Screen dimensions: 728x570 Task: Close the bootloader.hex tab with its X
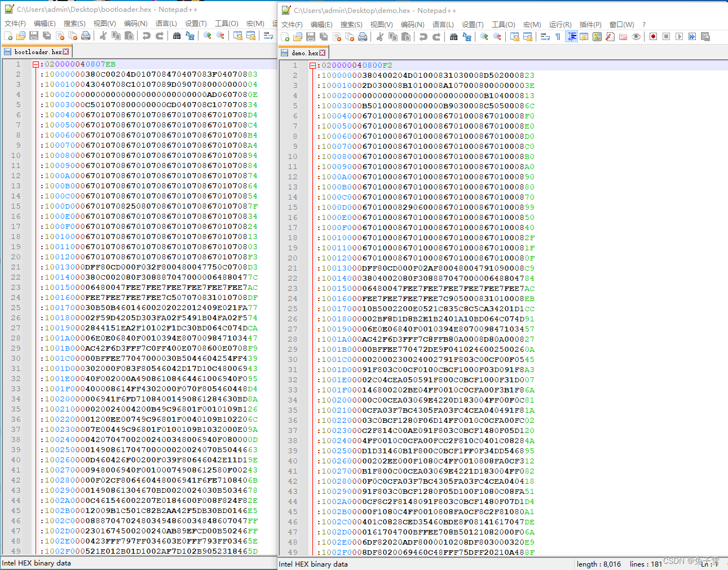point(66,51)
